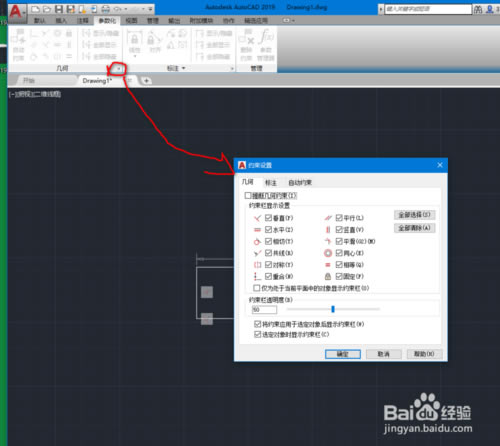This screenshot has height=446, width=500.
Task: Click the Plot printer icon
Action: pos(105,9)
